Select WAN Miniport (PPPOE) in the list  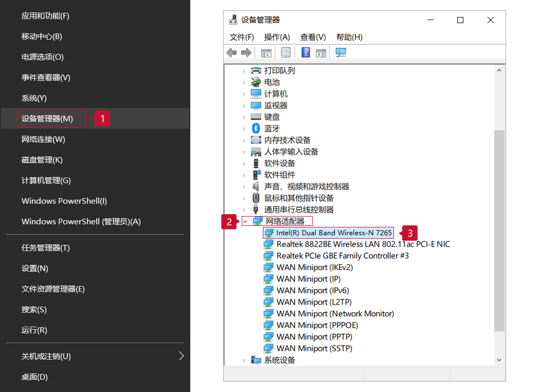click(317, 325)
